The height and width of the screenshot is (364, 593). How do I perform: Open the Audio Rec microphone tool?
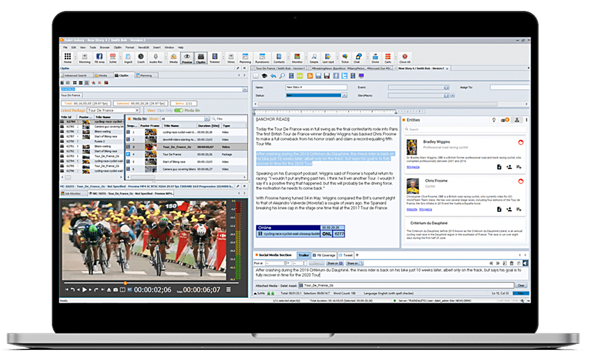pyautogui.click(x=155, y=58)
